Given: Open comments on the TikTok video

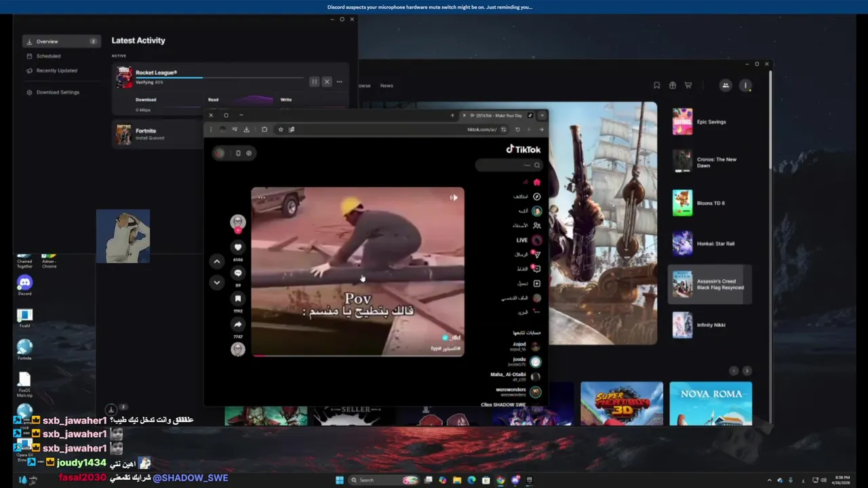Looking at the screenshot, I should tap(238, 273).
